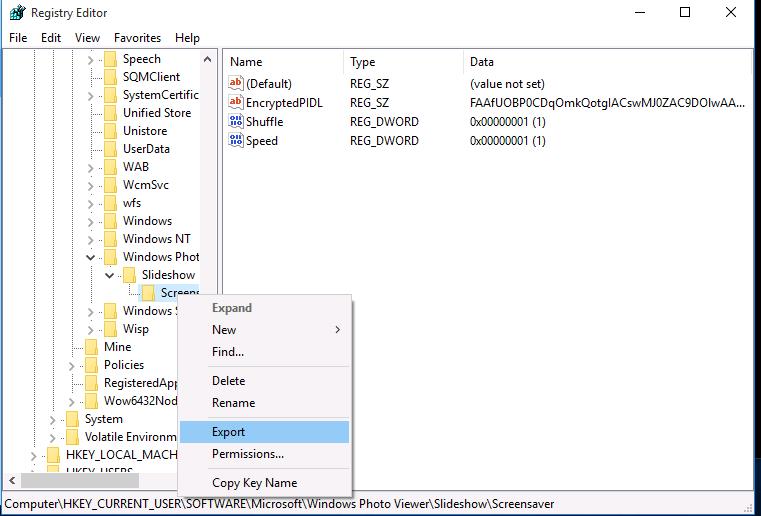Select the Volatile Environment folder icon

click(73, 437)
